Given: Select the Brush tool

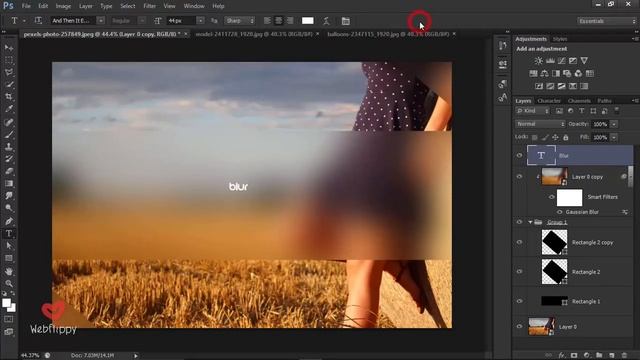Looking at the screenshot, I should [9, 134].
